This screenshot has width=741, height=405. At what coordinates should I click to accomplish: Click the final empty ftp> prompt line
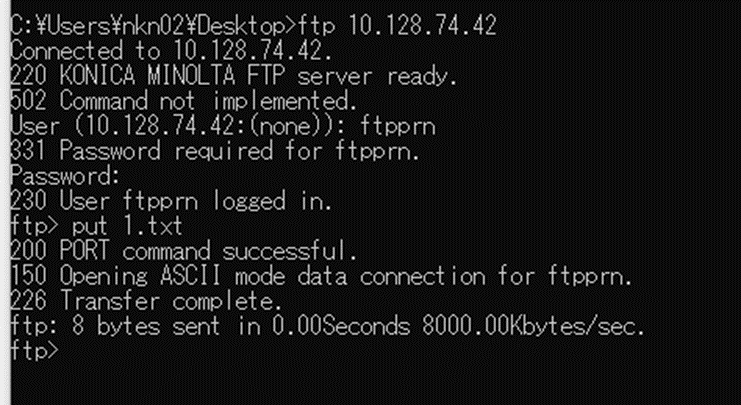[34, 351]
